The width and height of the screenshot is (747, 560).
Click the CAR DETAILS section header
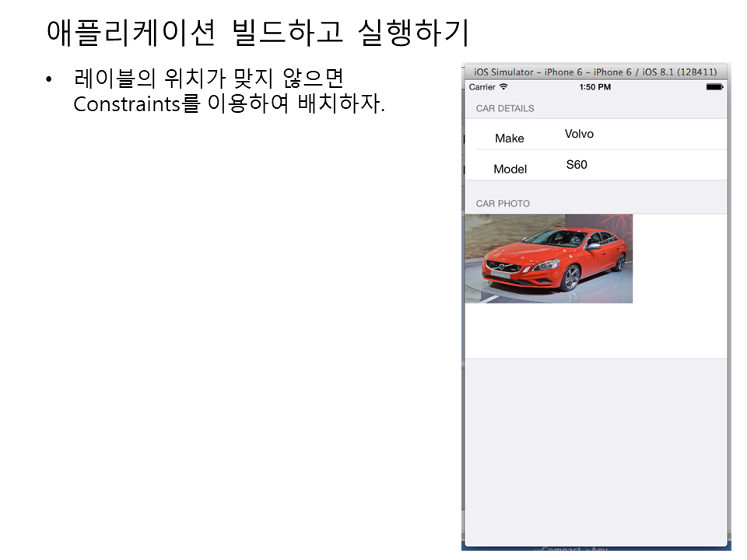[x=505, y=109]
